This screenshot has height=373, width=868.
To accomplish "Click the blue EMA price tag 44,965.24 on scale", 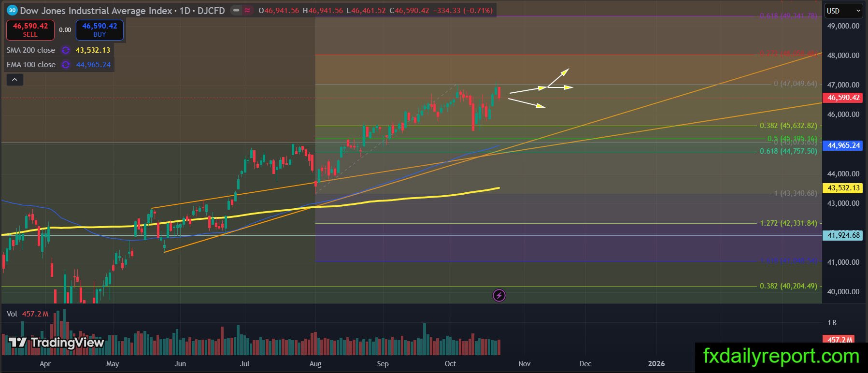I will pyautogui.click(x=843, y=145).
